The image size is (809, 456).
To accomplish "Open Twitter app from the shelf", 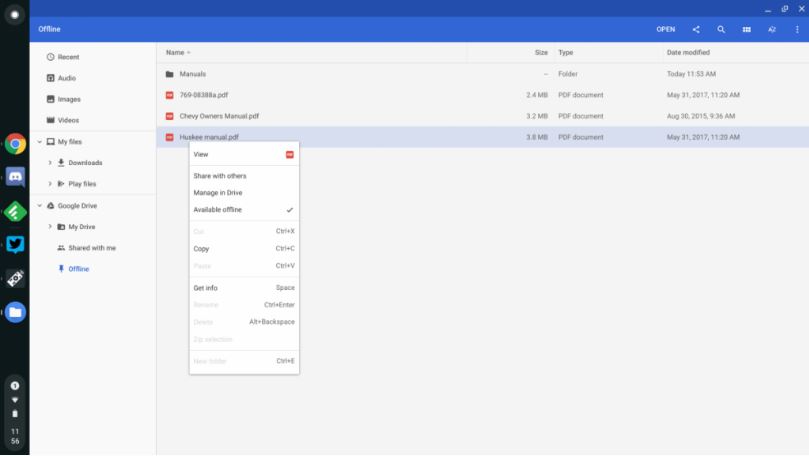I will click(15, 243).
